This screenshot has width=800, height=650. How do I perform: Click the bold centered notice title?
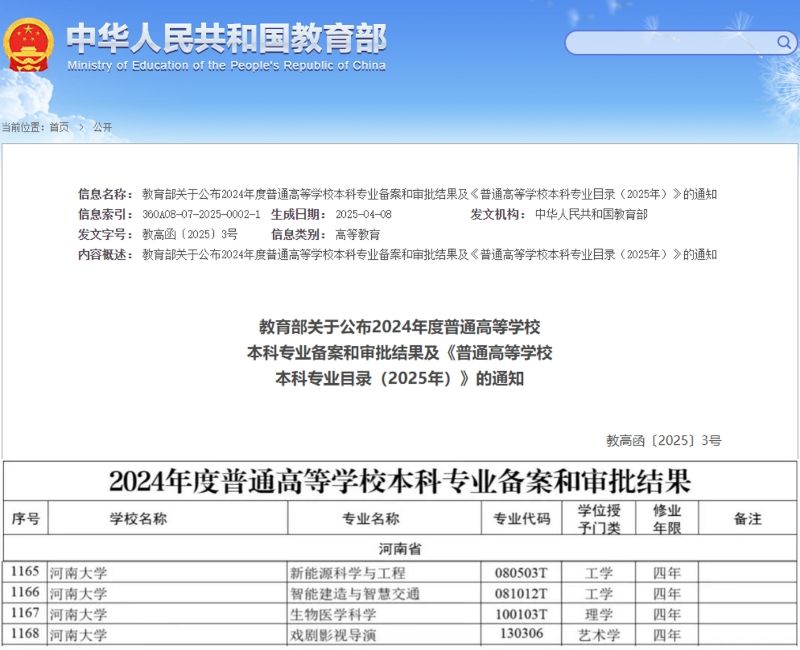(399, 353)
